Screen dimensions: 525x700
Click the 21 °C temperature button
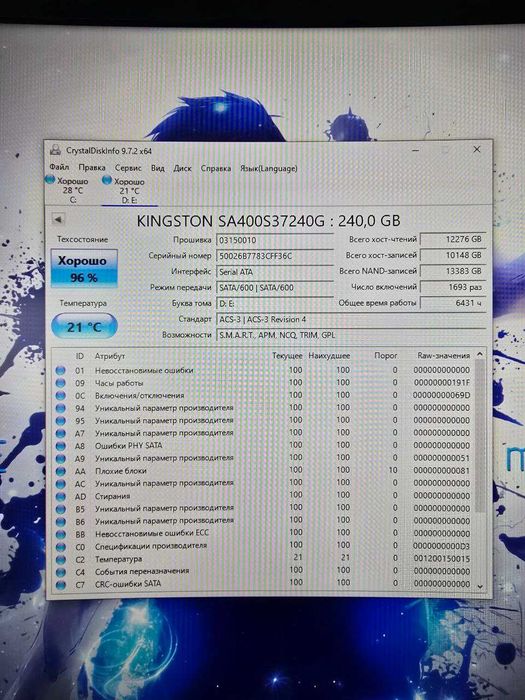tap(84, 327)
